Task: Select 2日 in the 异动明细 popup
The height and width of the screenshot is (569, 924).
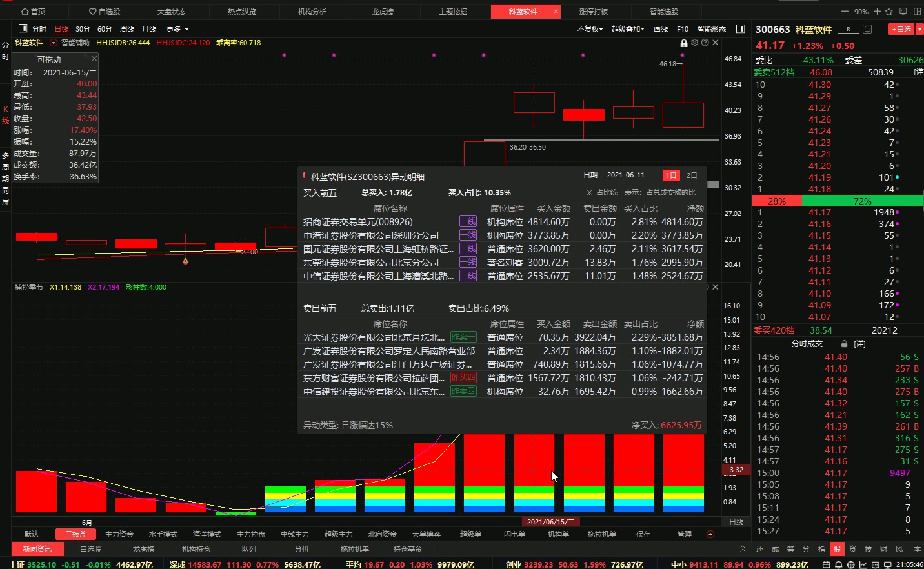Action: click(x=692, y=175)
